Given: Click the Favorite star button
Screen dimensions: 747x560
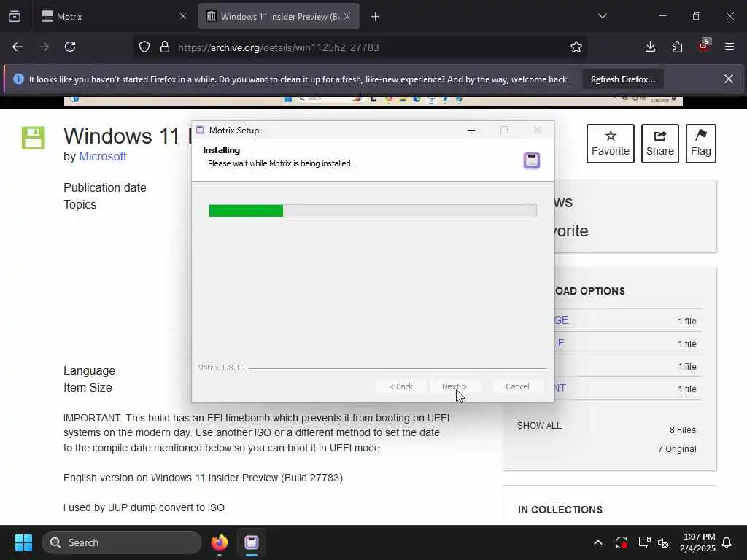Looking at the screenshot, I should (611, 144).
